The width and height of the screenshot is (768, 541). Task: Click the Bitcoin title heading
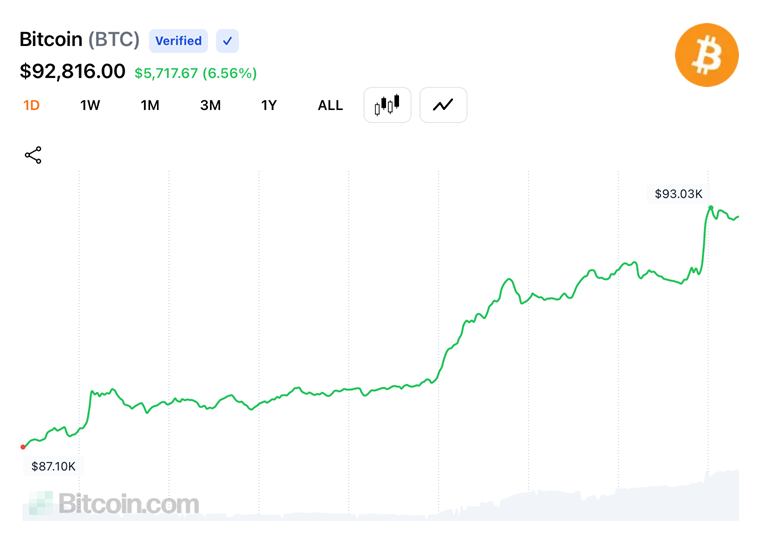(x=51, y=40)
